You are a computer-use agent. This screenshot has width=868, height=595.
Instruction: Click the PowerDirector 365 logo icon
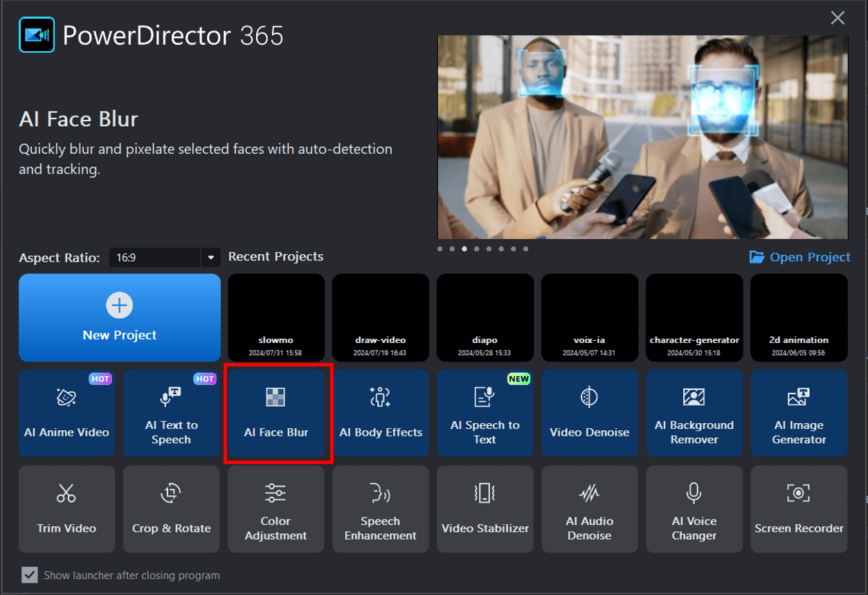pyautogui.click(x=37, y=35)
